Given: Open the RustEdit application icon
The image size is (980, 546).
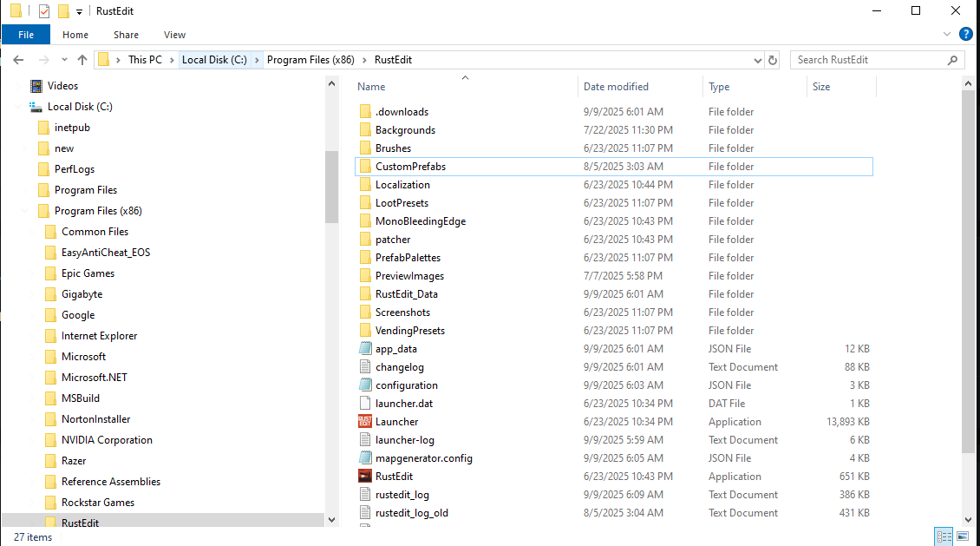Looking at the screenshot, I should click(365, 476).
